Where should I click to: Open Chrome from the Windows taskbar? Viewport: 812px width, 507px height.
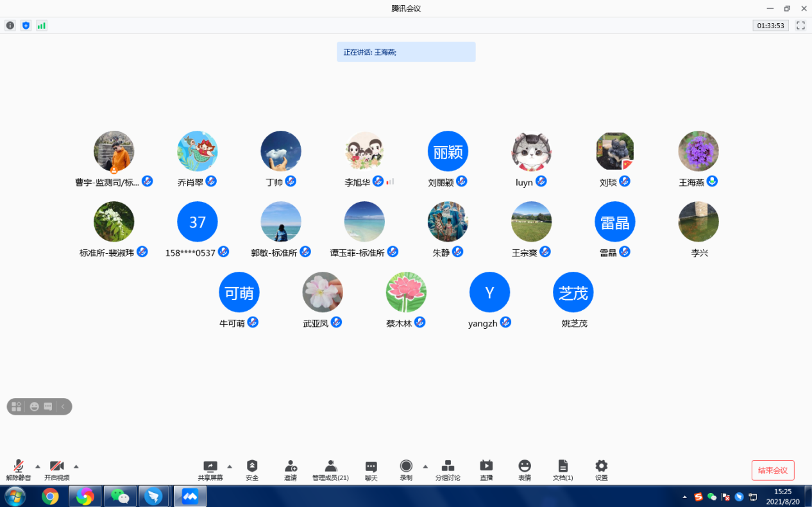(50, 496)
